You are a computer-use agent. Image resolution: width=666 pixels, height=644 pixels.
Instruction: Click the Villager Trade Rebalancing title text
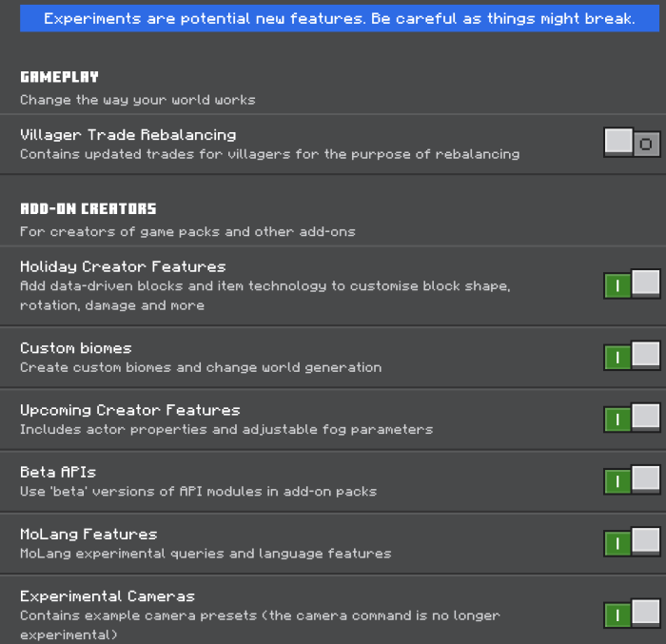tap(127, 135)
